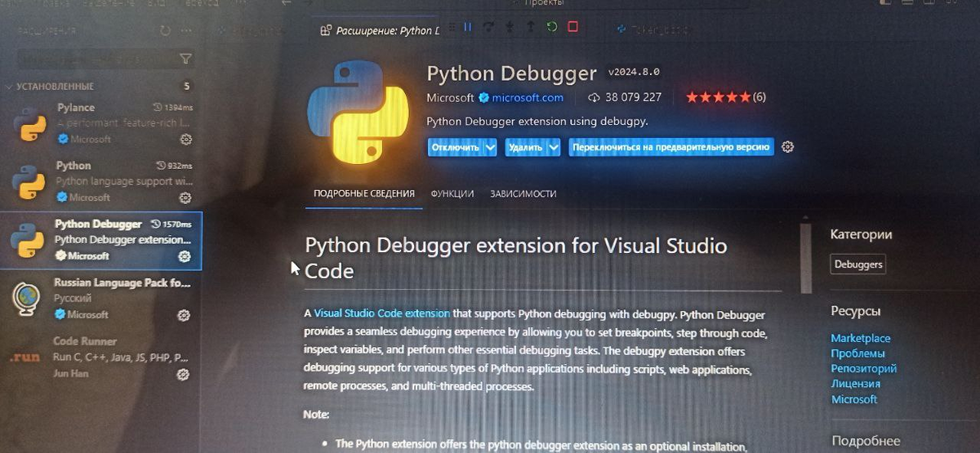Click the Удалить button

(x=525, y=148)
